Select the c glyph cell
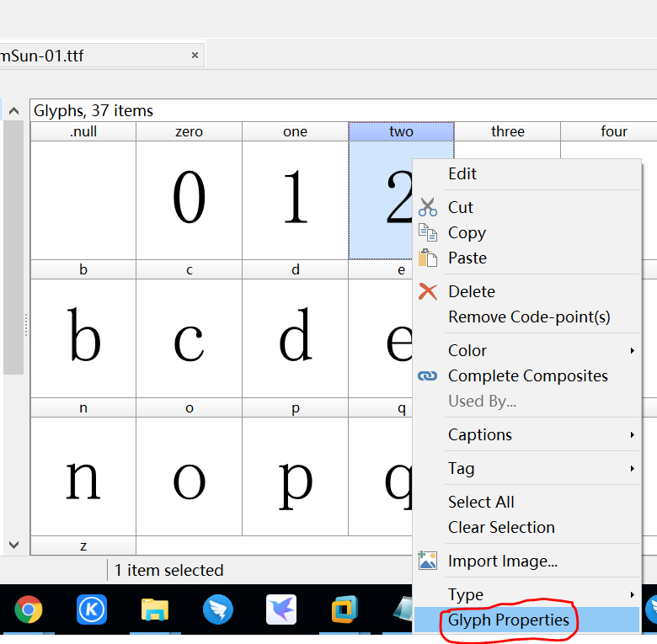The image size is (657, 644). [189, 338]
